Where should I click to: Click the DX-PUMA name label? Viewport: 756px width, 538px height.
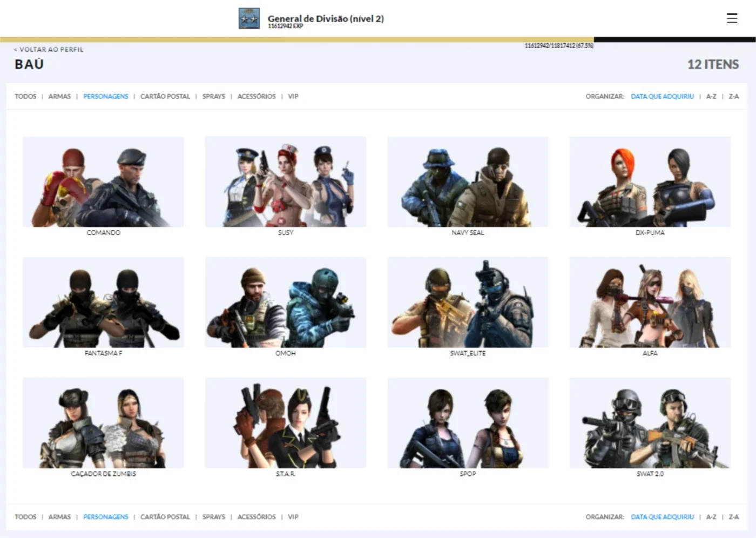point(650,232)
